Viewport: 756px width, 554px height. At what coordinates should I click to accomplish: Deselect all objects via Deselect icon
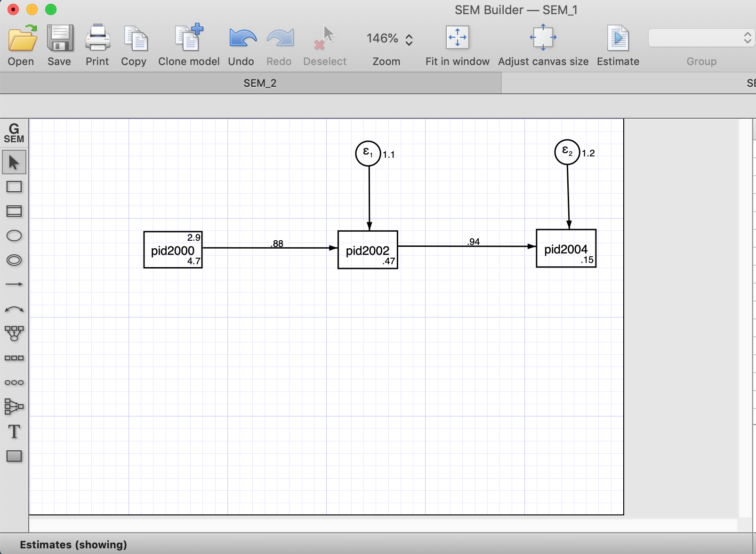pyautogui.click(x=324, y=38)
